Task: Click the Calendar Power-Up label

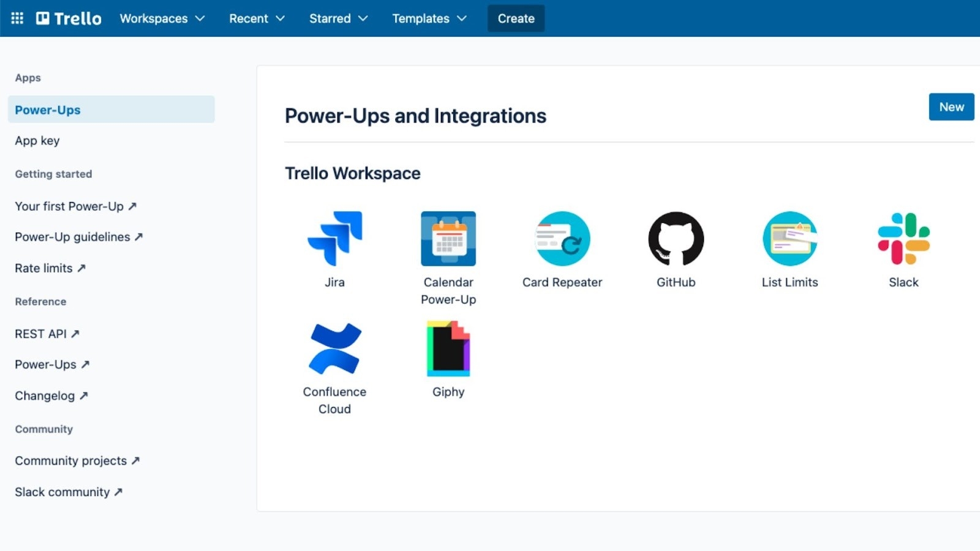Action: (448, 291)
